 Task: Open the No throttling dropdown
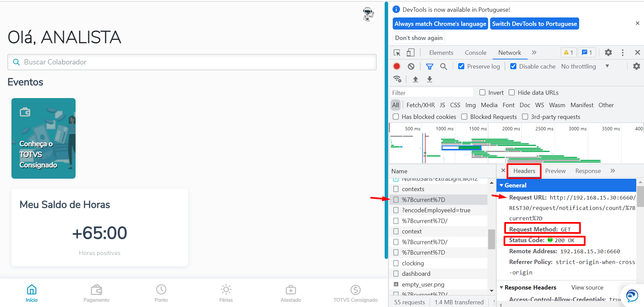tap(585, 66)
